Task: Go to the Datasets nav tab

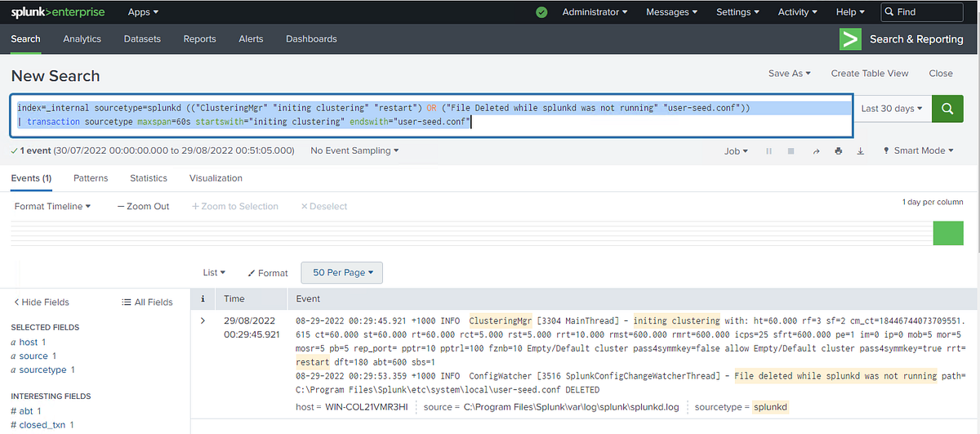Action: point(142,39)
